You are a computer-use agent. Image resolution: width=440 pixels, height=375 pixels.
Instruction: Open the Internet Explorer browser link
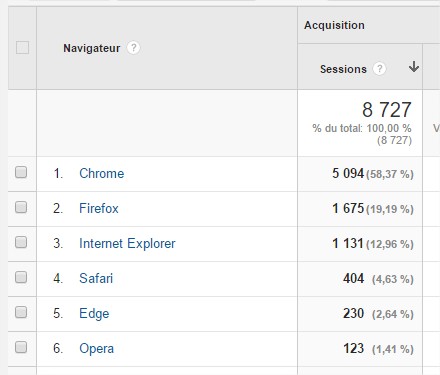click(127, 243)
